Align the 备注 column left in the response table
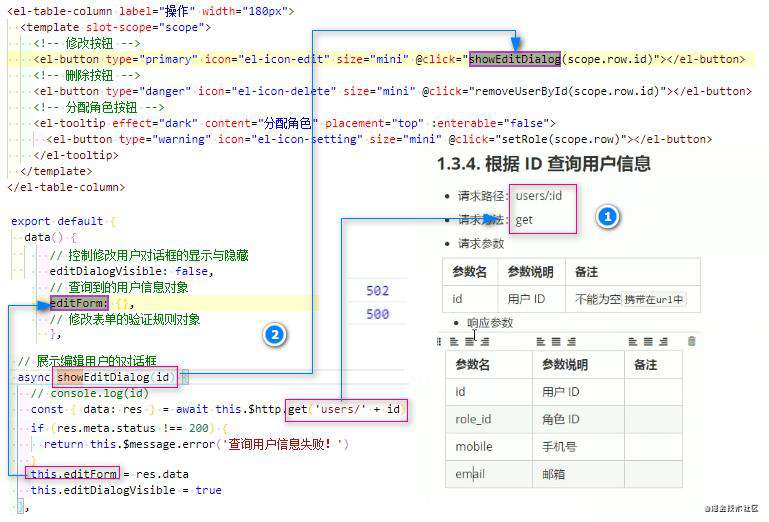Viewport: 769px width, 522px height. click(633, 341)
